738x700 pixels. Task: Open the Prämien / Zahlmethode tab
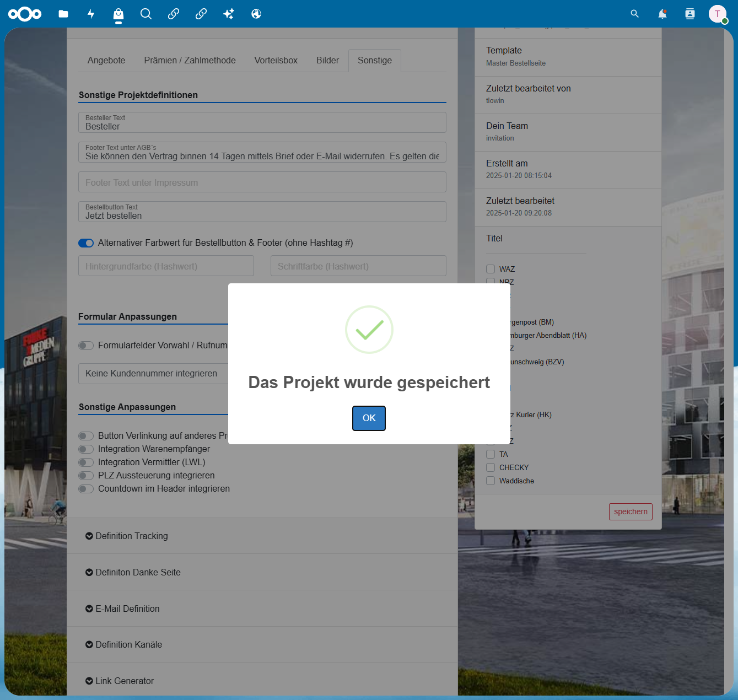click(190, 61)
